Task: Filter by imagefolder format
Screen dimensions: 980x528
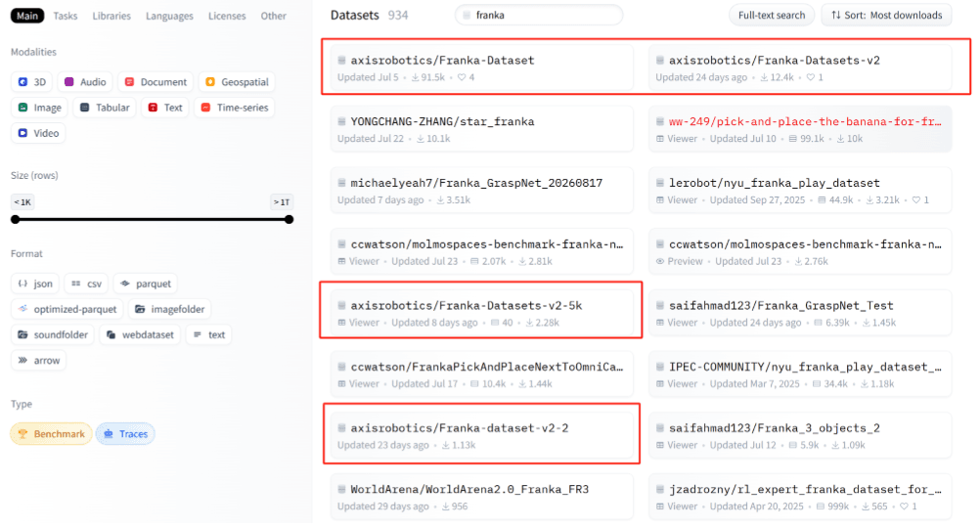Action: tap(169, 309)
